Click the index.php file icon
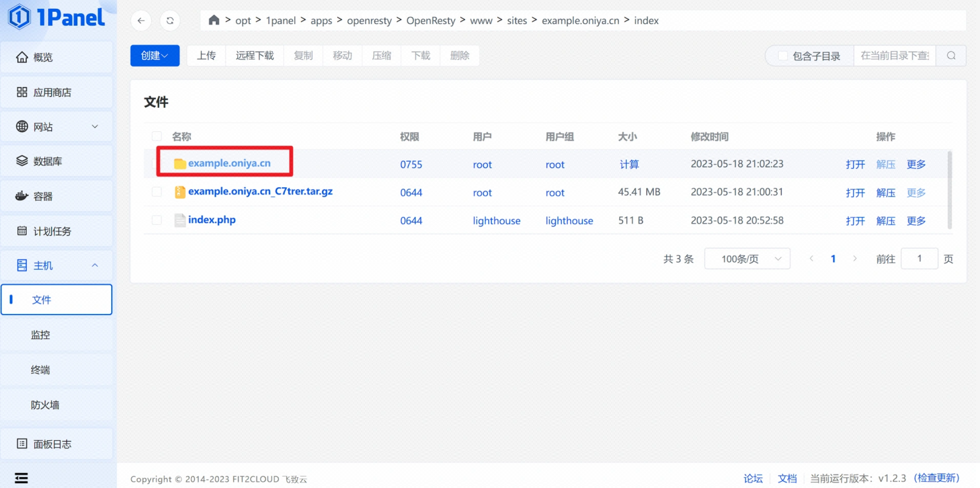The height and width of the screenshot is (488, 980). point(180,220)
